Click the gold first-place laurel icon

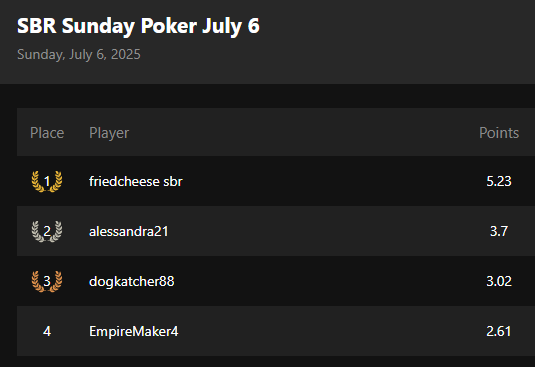click(47, 181)
